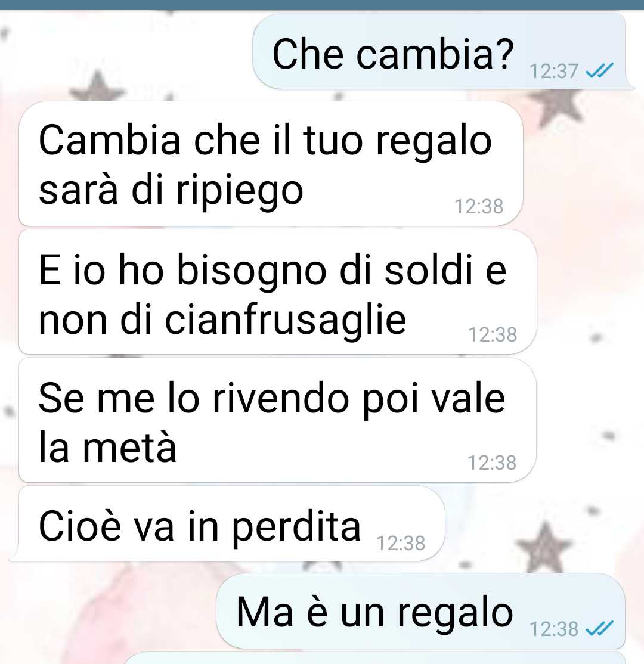Tap the "Se me lo rivendo poi vale" message
644x664 pixels.
[x=278, y=420]
